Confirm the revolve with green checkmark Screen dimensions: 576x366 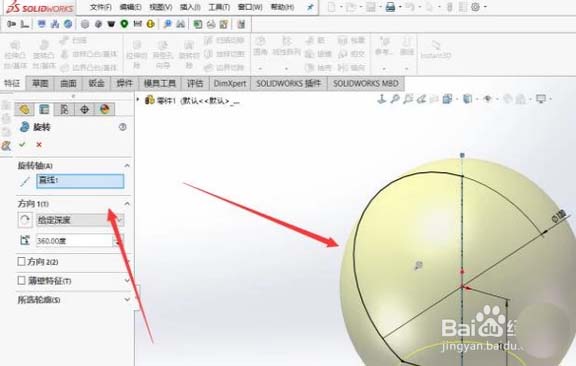[x=22, y=144]
